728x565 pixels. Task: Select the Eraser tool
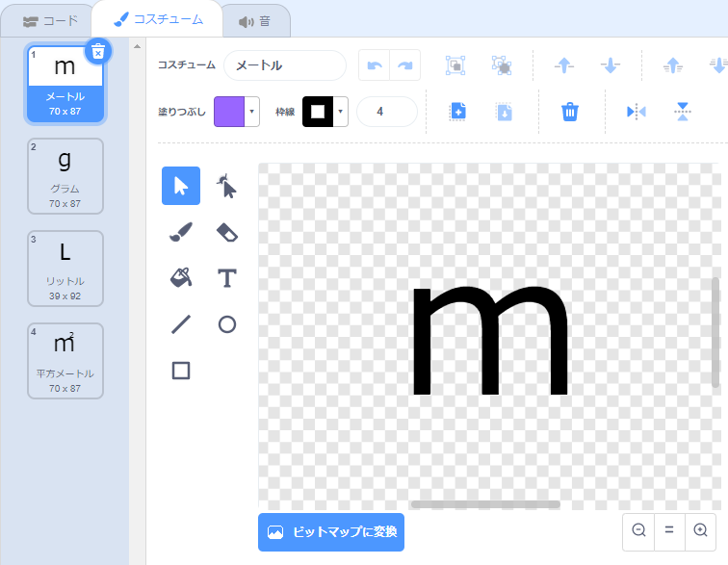tap(226, 232)
